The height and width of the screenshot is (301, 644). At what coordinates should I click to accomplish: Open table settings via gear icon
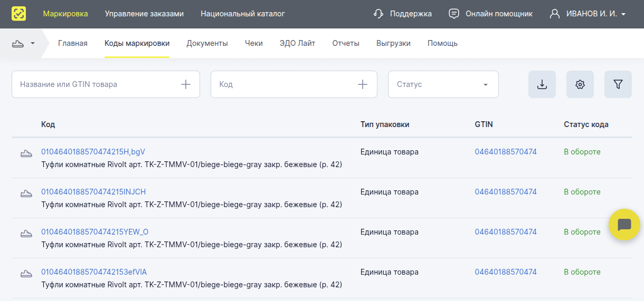point(580,84)
